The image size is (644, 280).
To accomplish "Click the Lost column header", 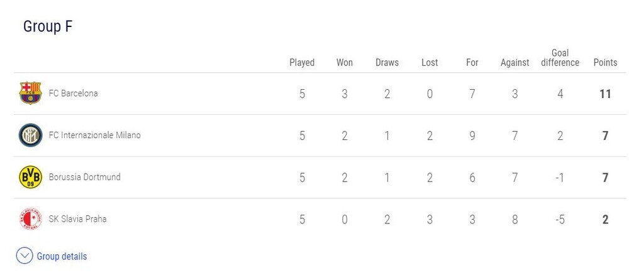I will [430, 63].
